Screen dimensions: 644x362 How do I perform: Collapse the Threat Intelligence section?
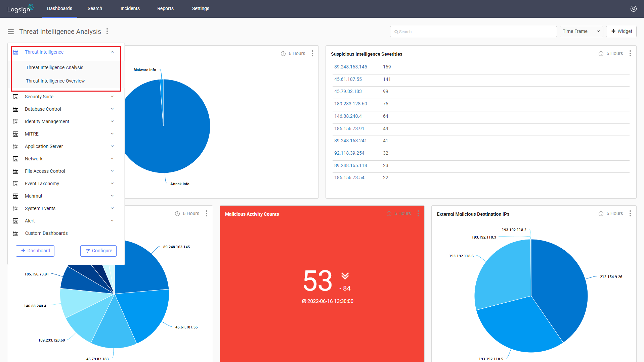point(112,52)
